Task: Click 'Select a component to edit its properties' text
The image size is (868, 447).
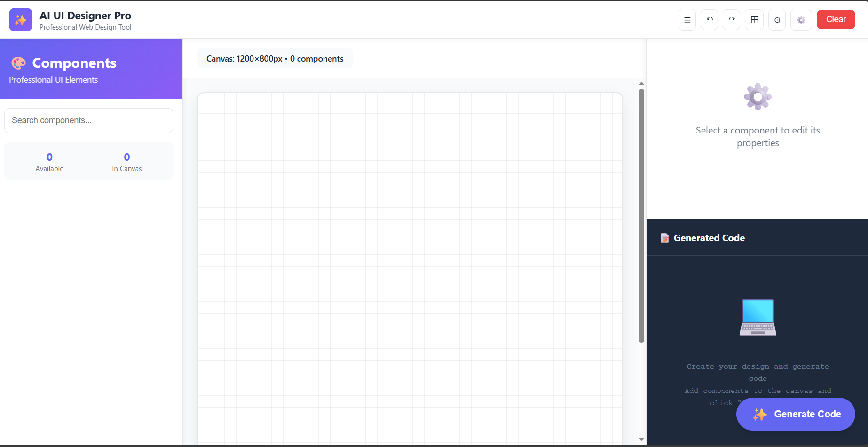Action: 758,137
